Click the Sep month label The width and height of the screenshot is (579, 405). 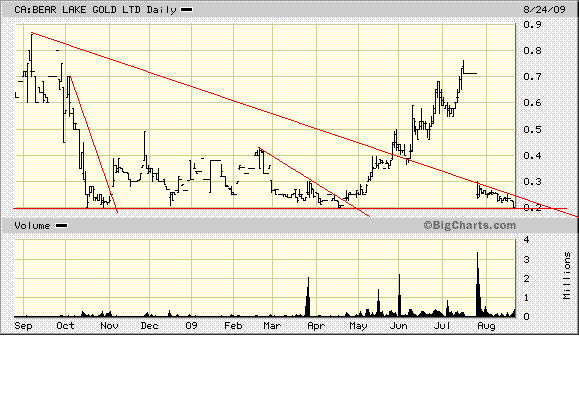tap(23, 326)
